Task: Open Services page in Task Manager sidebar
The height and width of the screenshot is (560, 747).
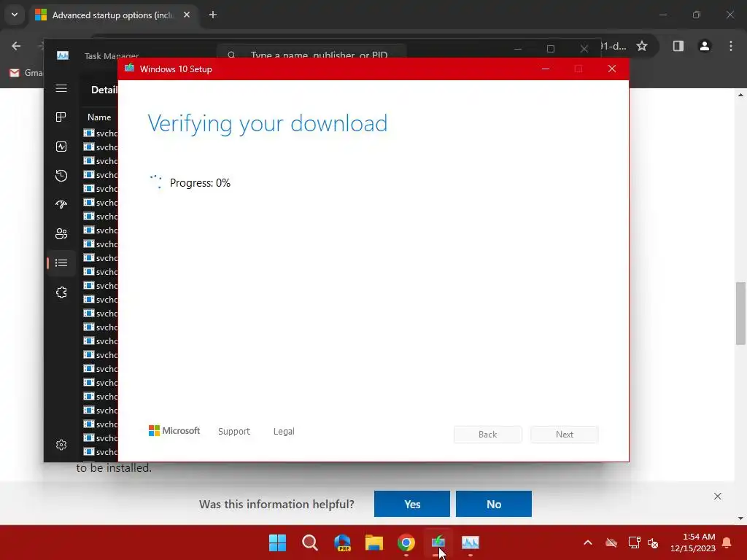Action: point(61,292)
